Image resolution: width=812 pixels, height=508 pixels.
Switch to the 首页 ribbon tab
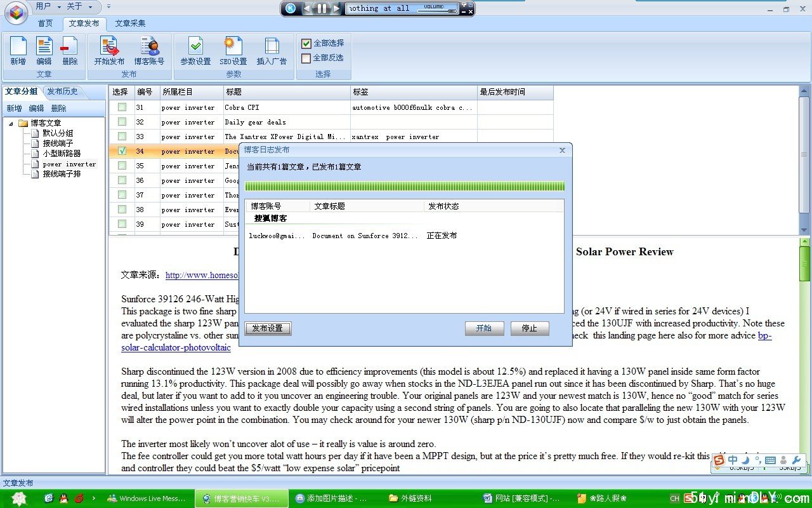click(46, 23)
